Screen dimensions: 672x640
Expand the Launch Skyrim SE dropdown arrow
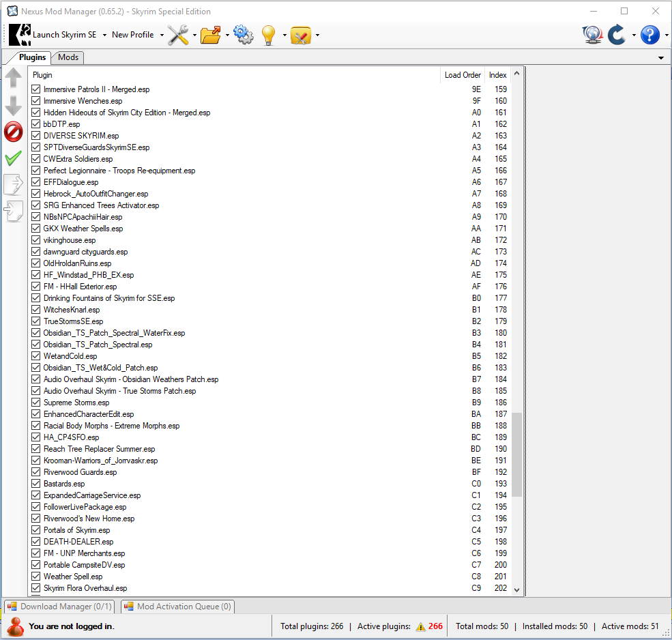tap(104, 35)
